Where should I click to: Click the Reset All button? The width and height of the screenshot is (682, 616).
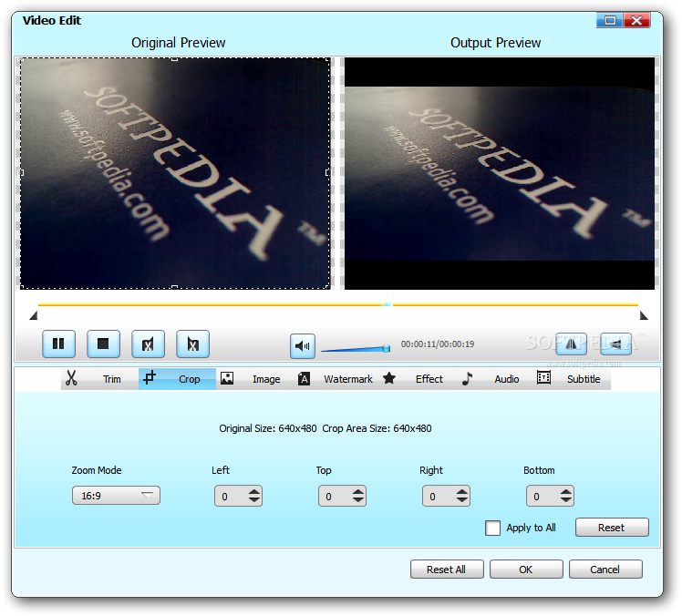pyautogui.click(x=447, y=569)
